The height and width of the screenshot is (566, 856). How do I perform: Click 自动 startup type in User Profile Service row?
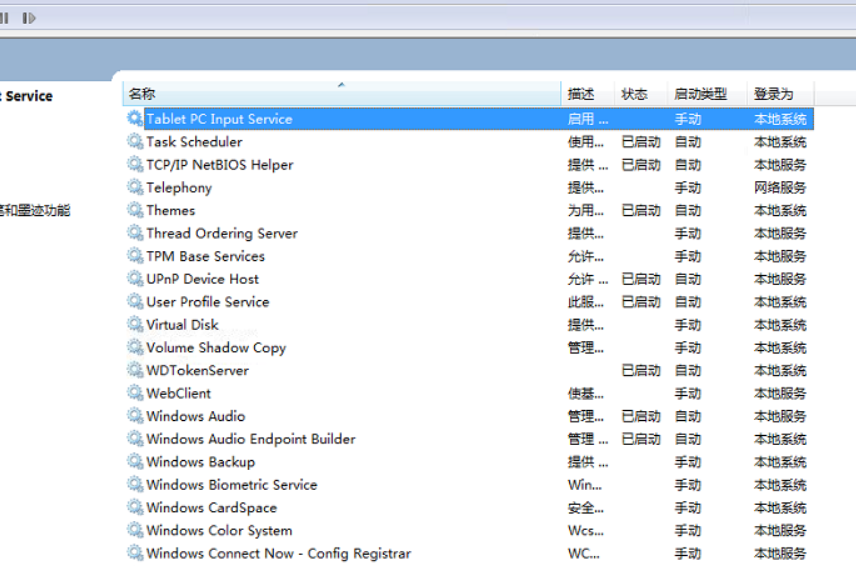pyautogui.click(x=688, y=303)
